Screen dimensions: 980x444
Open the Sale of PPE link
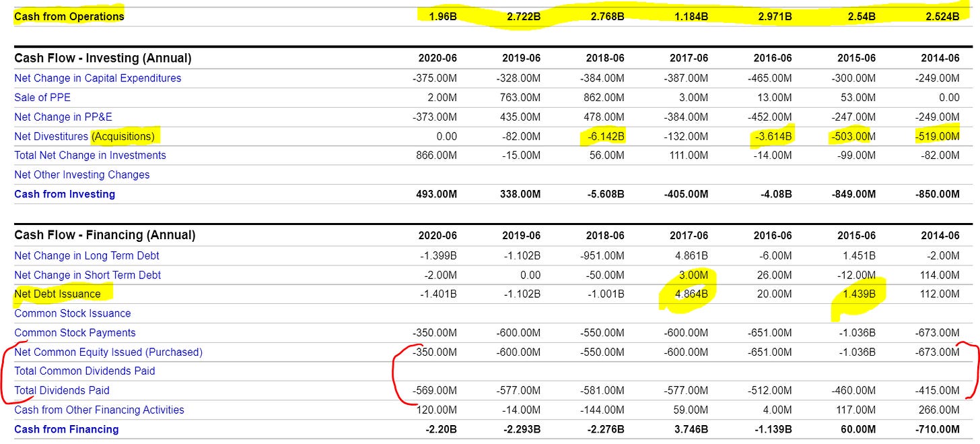(42, 98)
